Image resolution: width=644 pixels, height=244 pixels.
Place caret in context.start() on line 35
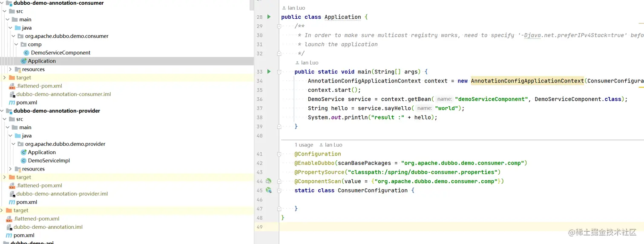[334, 90]
